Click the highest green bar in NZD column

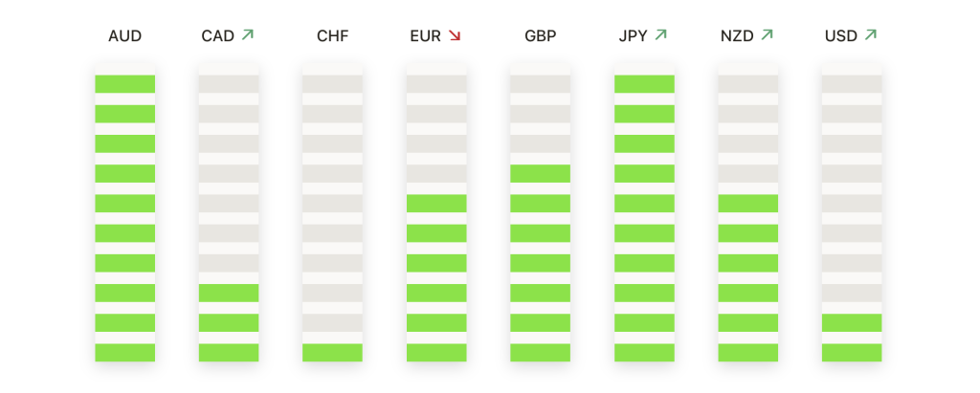click(x=747, y=203)
